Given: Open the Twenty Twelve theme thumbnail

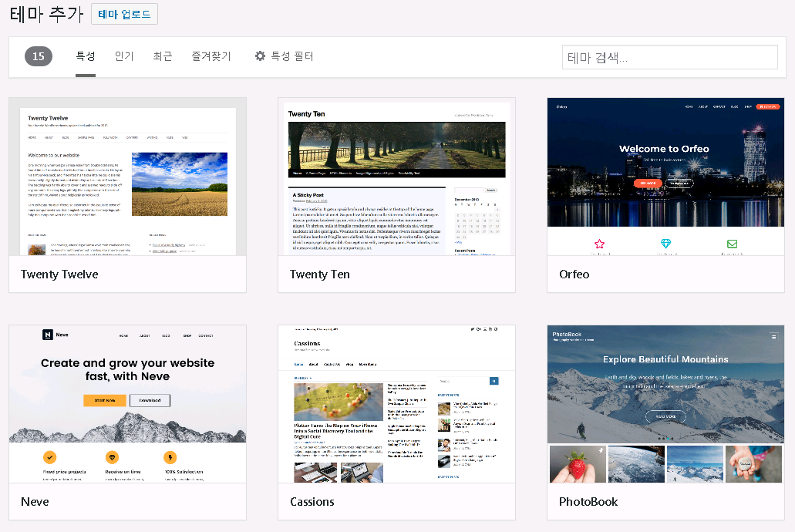Looking at the screenshot, I should click(128, 177).
